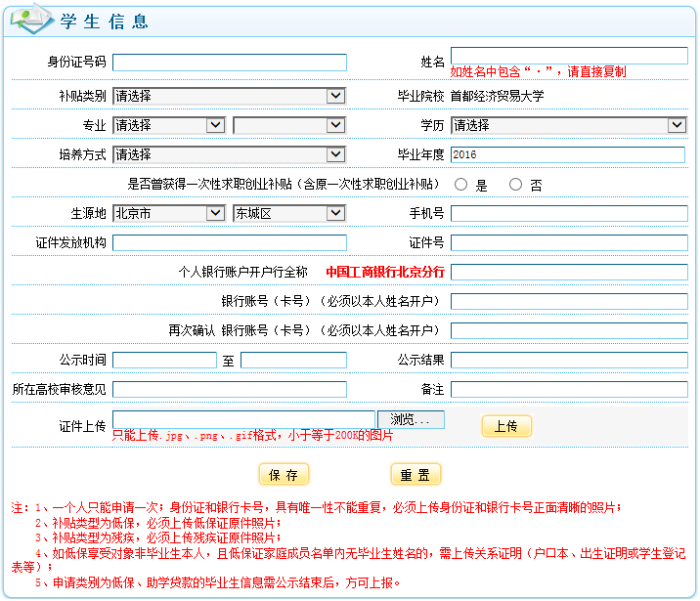Screen dimensions: 700x601
Task: Select the 是 radio button
Action: pos(461,185)
